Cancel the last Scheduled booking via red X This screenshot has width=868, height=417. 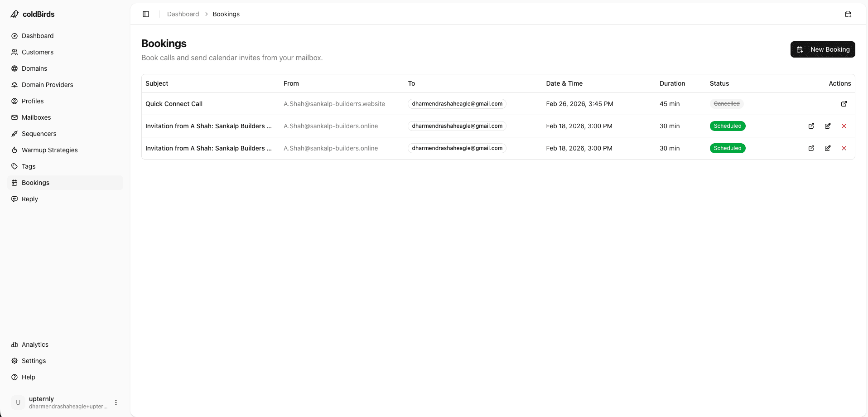point(844,148)
